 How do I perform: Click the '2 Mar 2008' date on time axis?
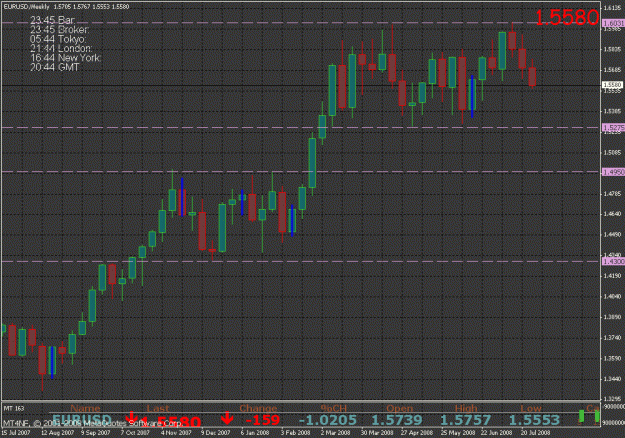pyautogui.click(x=335, y=433)
